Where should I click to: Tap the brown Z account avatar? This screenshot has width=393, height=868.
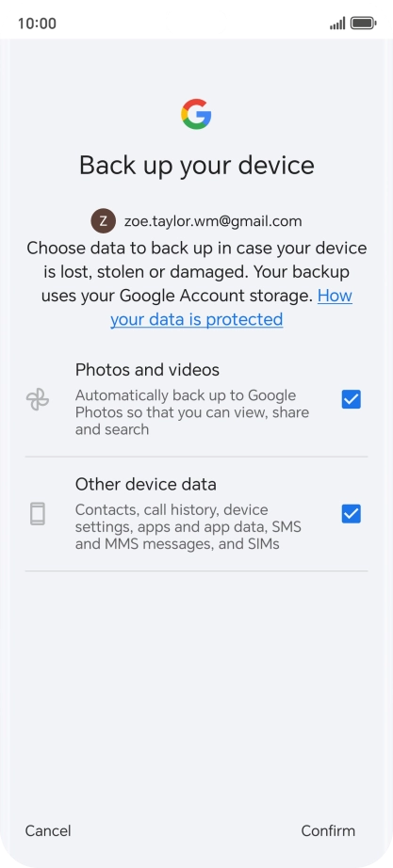[103, 221]
